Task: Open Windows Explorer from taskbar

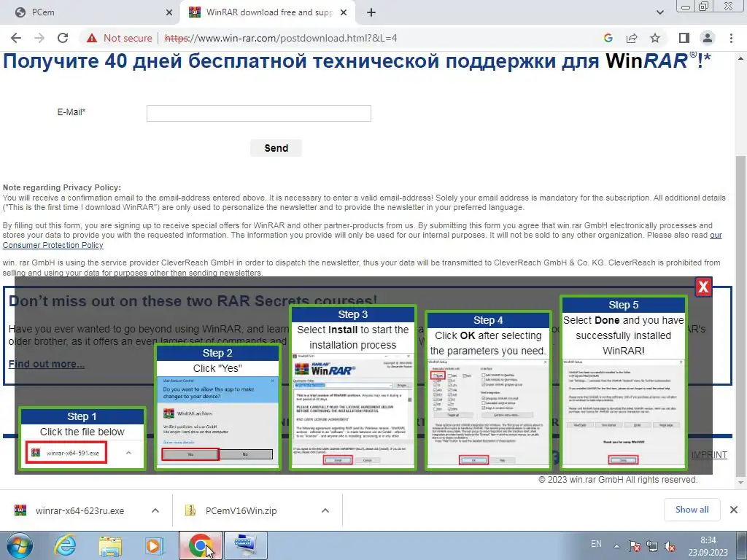Action: (110, 545)
